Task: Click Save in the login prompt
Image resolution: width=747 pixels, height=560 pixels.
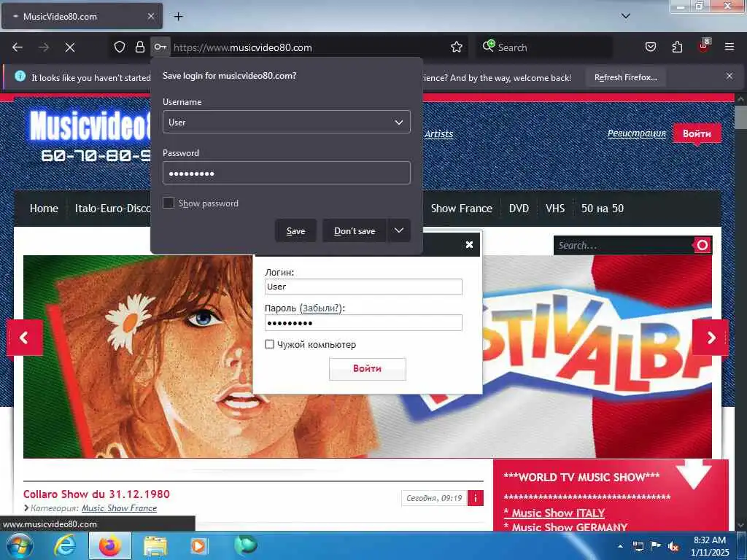Action: [295, 230]
